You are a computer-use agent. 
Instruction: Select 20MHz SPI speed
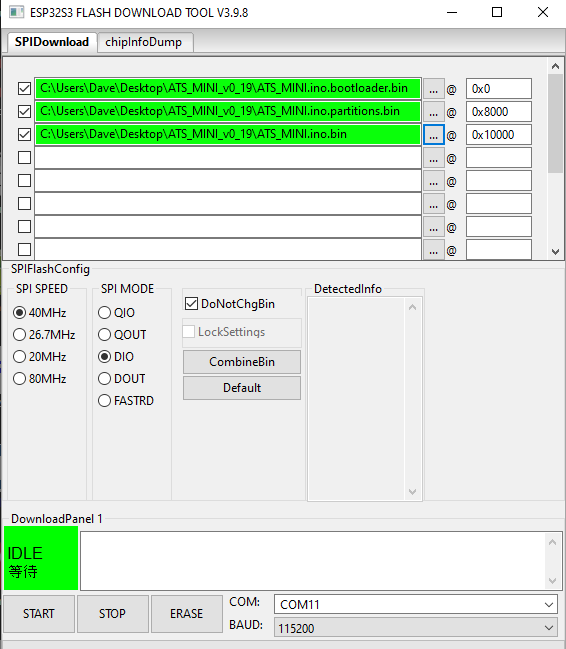40,356
